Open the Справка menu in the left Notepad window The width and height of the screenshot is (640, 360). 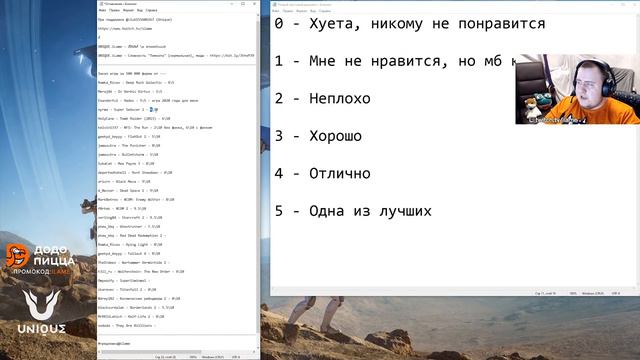(151, 10)
